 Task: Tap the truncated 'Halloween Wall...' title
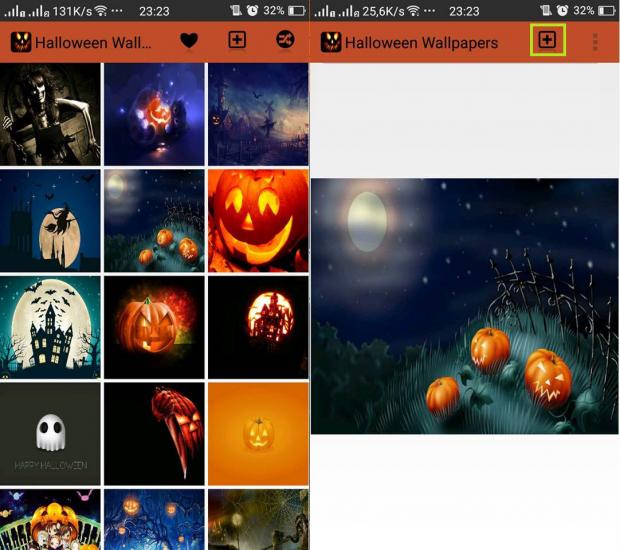tap(93, 43)
